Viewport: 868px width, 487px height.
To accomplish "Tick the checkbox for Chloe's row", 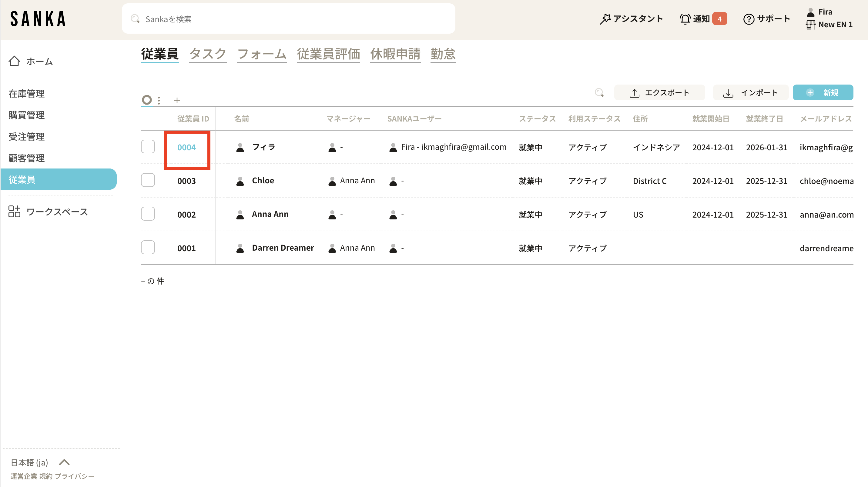I will click(x=148, y=181).
